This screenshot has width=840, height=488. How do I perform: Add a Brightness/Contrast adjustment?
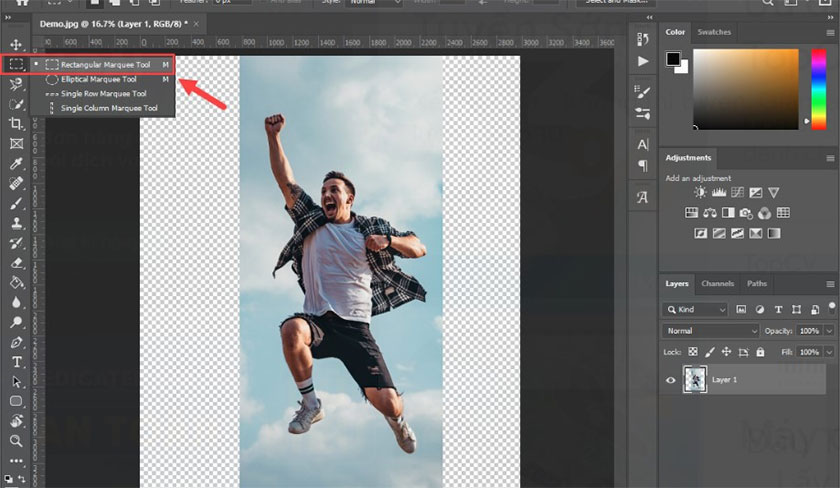(x=700, y=192)
